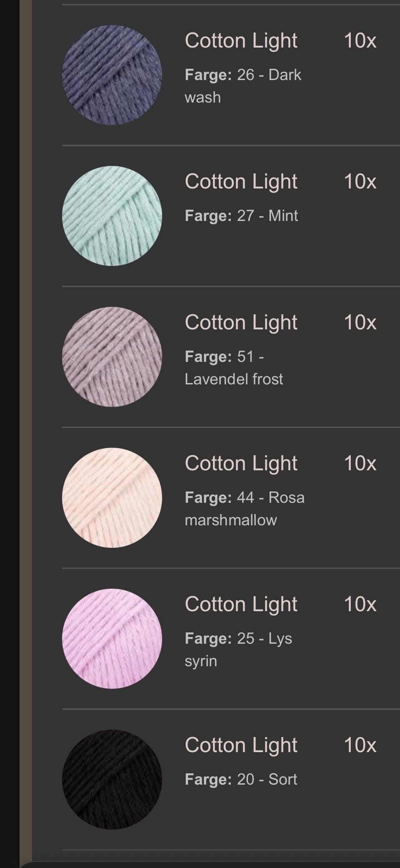Choose the Lys syrin yarn thumbnail
Screen dimensions: 400x868
[112, 639]
